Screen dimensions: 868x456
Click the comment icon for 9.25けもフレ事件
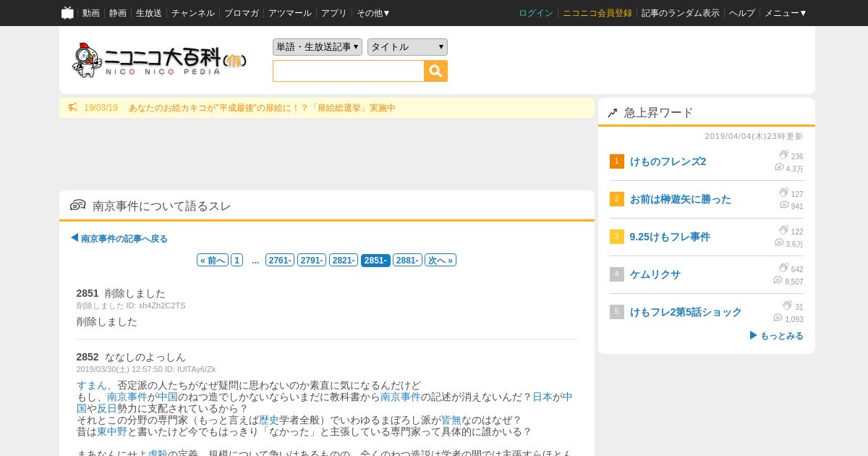tap(779, 242)
